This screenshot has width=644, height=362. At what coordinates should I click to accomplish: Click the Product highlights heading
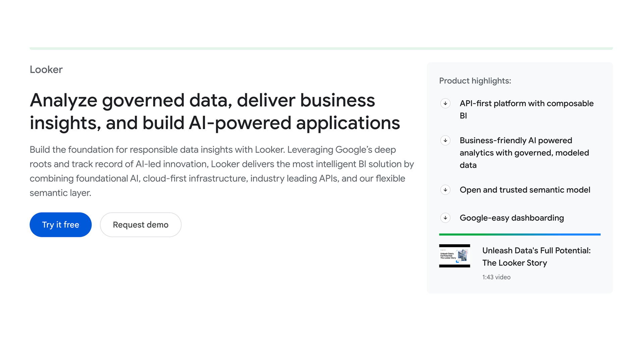475,81
